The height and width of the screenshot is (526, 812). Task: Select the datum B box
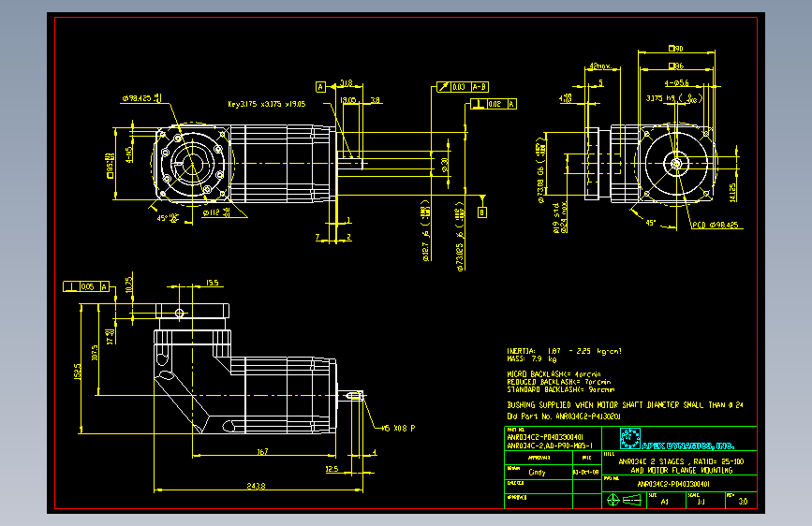pos(482,212)
